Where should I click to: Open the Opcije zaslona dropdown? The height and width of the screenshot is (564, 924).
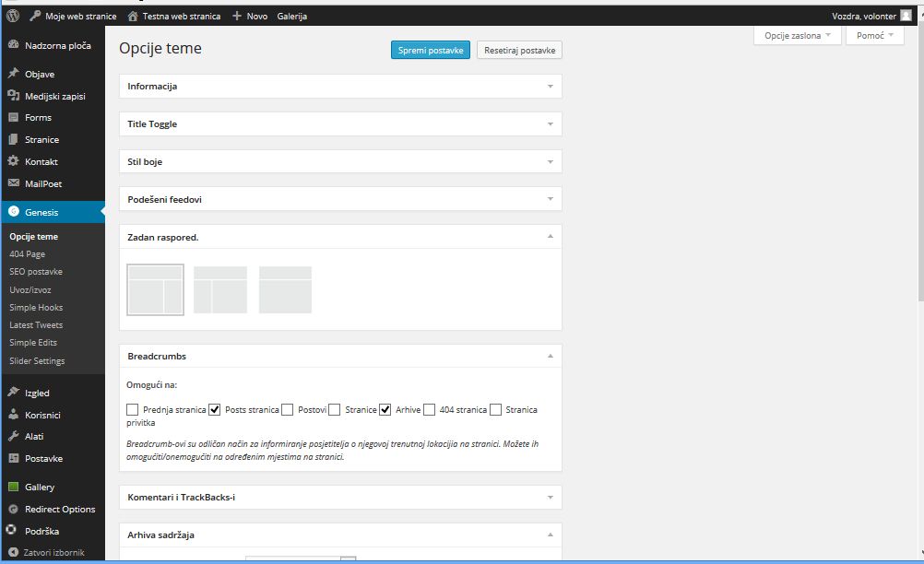tap(798, 35)
